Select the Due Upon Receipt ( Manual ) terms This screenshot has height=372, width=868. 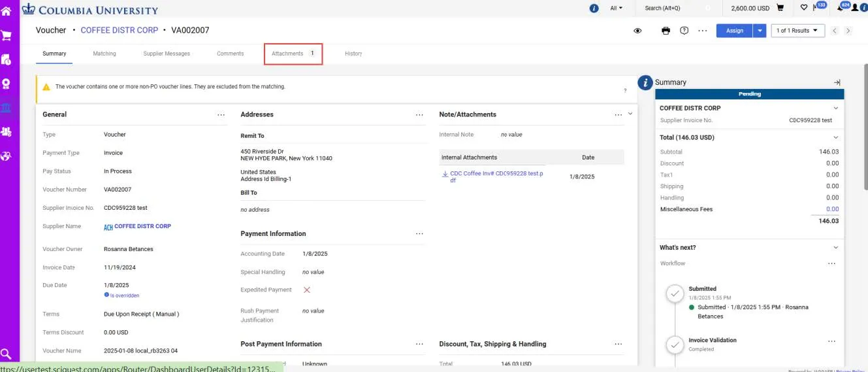[x=141, y=314]
